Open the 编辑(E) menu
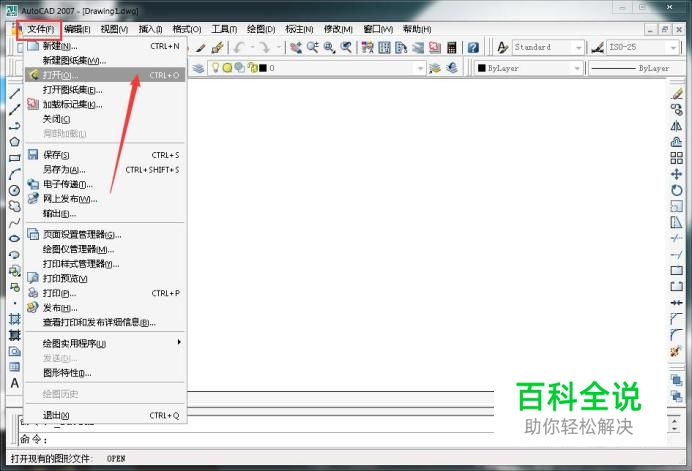Viewport: 692px width, 471px height. (77, 29)
